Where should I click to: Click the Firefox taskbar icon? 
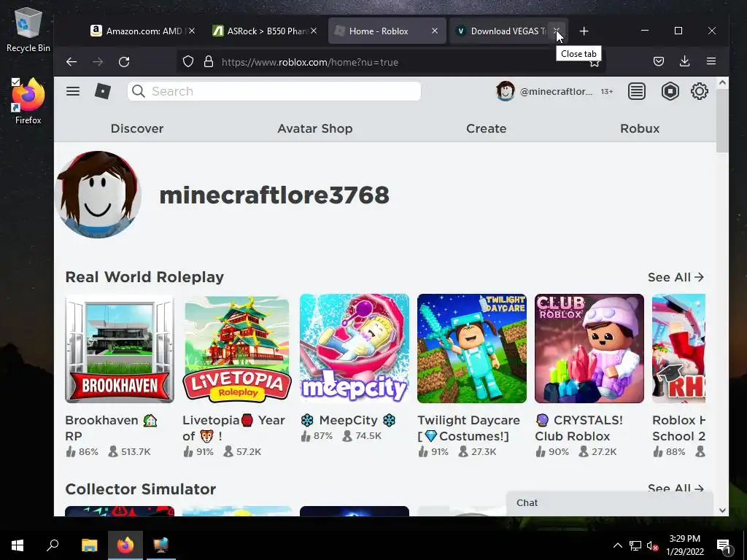coord(125,545)
